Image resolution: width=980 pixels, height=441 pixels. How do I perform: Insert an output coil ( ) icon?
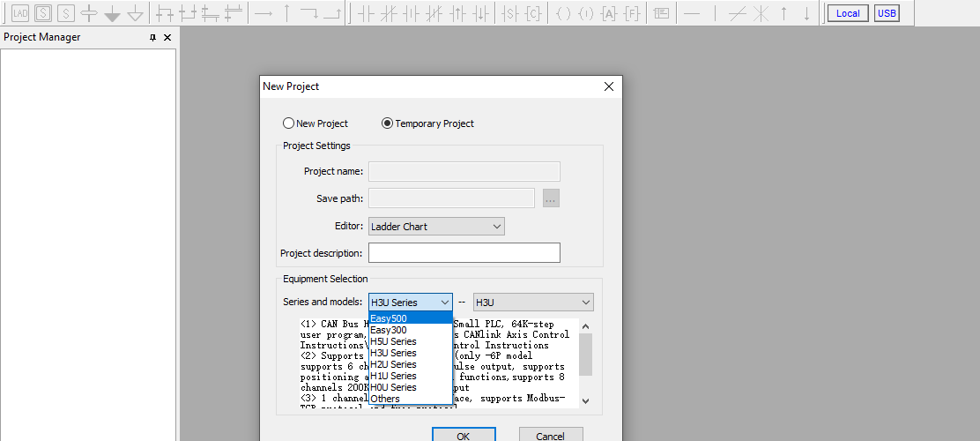563,13
